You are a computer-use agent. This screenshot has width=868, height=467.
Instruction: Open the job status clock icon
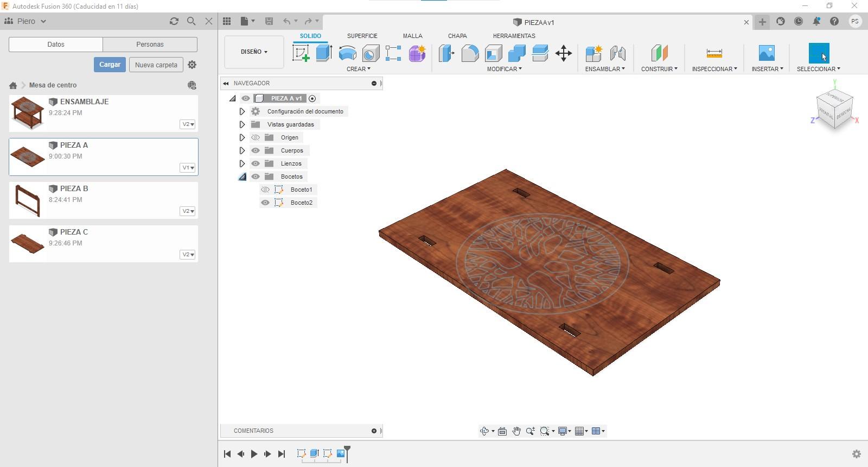pyautogui.click(x=799, y=22)
